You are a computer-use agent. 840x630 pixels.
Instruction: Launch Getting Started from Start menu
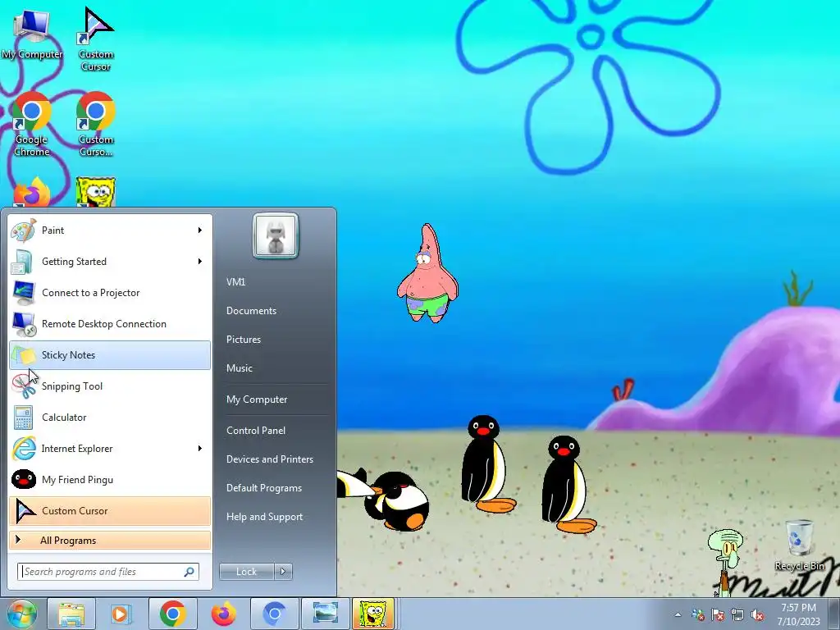(x=110, y=262)
